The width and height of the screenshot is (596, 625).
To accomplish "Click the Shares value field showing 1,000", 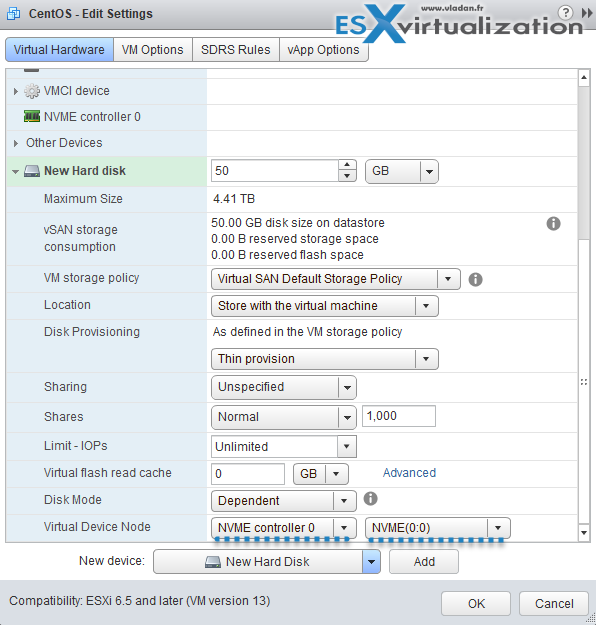I will click(x=399, y=416).
